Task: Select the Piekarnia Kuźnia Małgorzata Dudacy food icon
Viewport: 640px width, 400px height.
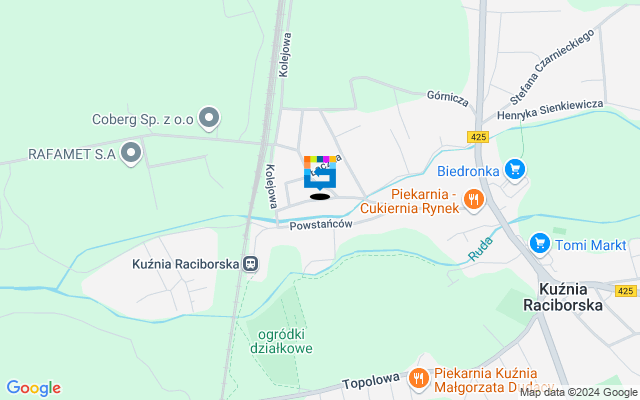Action: (419, 378)
